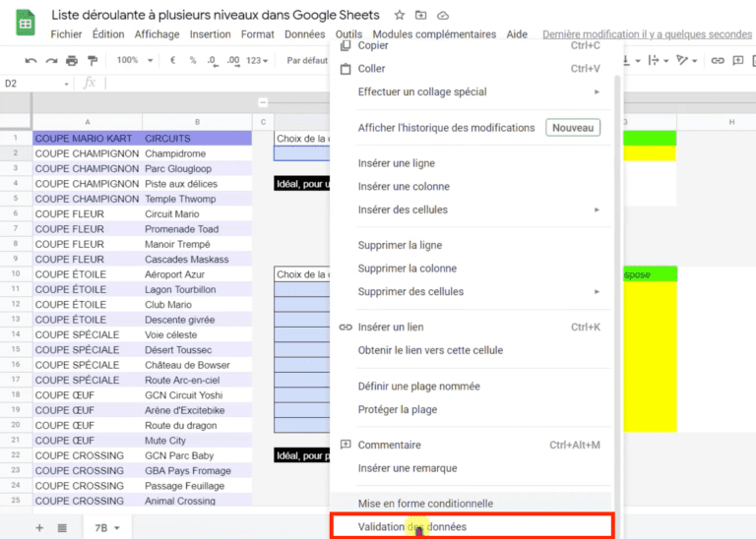Viewport: 756px width, 539px height.
Task: Insert comment from the toolbar
Action: [x=737, y=60]
